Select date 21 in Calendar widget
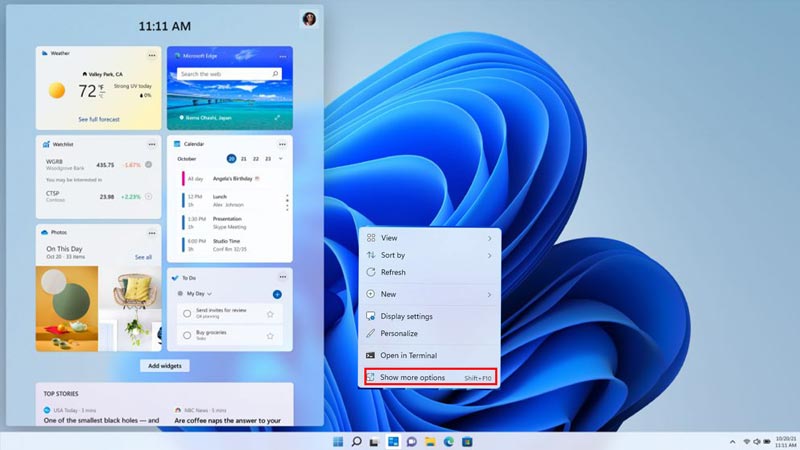 [x=244, y=159]
